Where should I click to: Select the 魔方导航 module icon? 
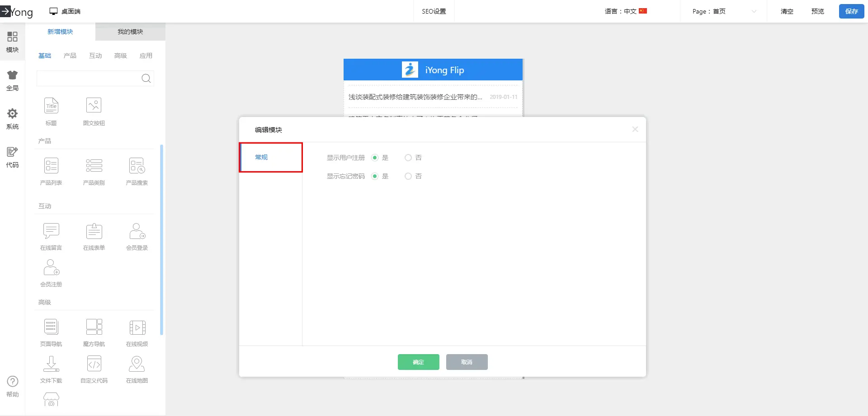(x=94, y=327)
